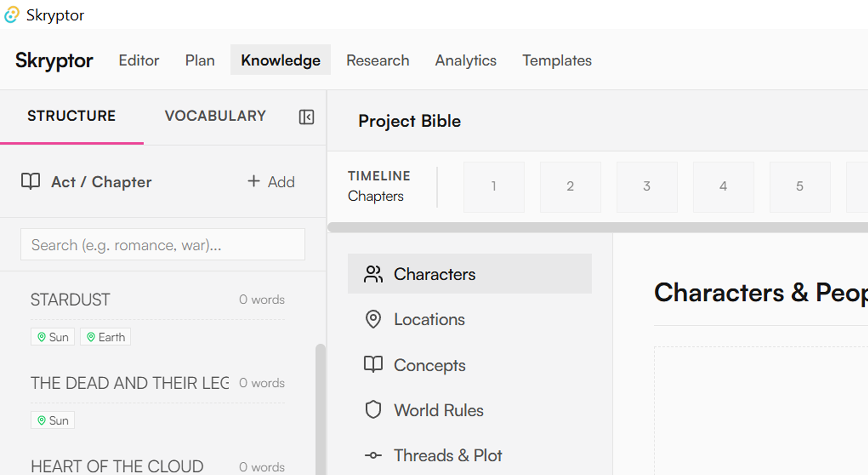Click the Skryptor app logo icon in title bar
The image size is (868, 475).
12,15
